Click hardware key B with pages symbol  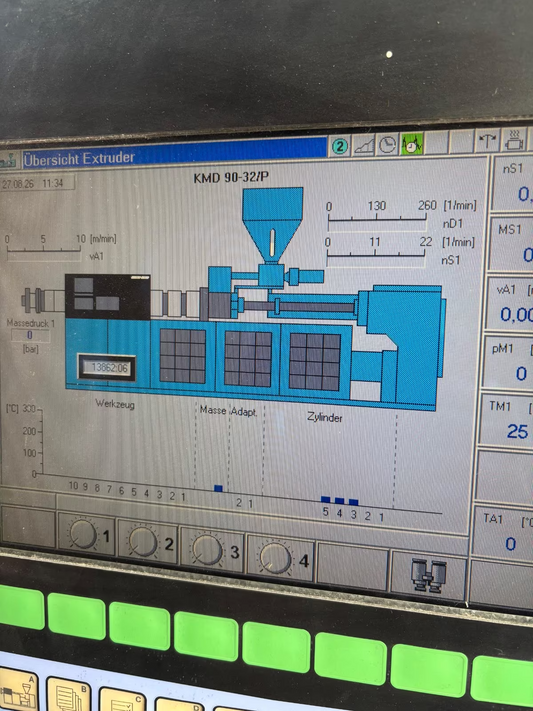coord(68,695)
